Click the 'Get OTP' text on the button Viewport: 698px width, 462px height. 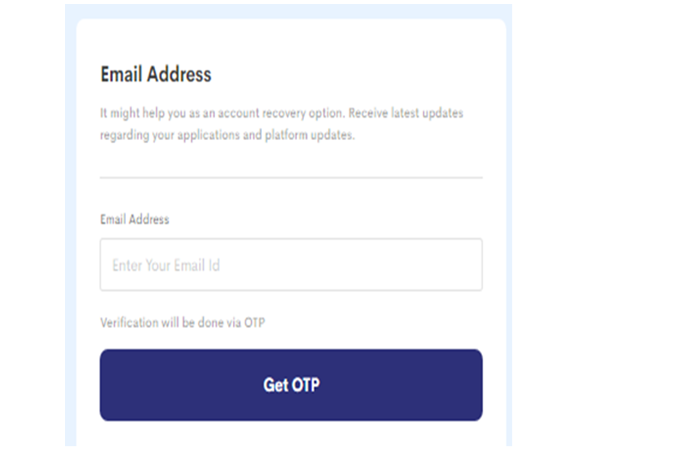click(x=292, y=385)
